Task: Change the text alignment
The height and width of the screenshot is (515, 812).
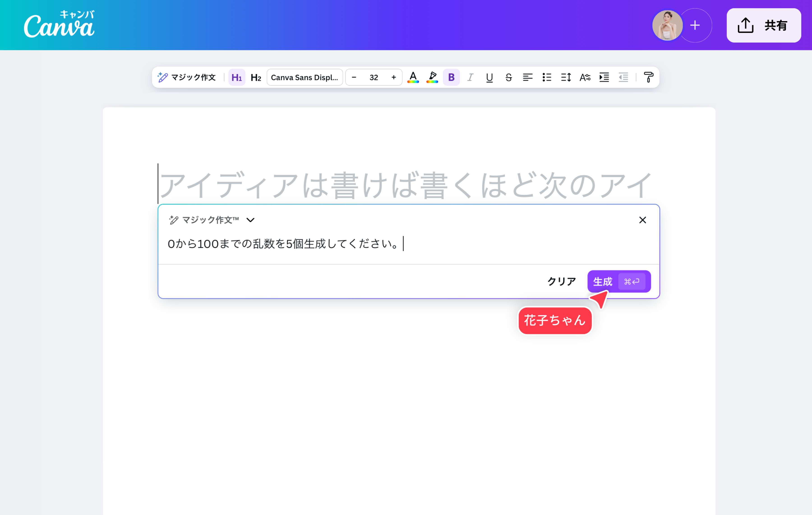Action: coord(528,78)
